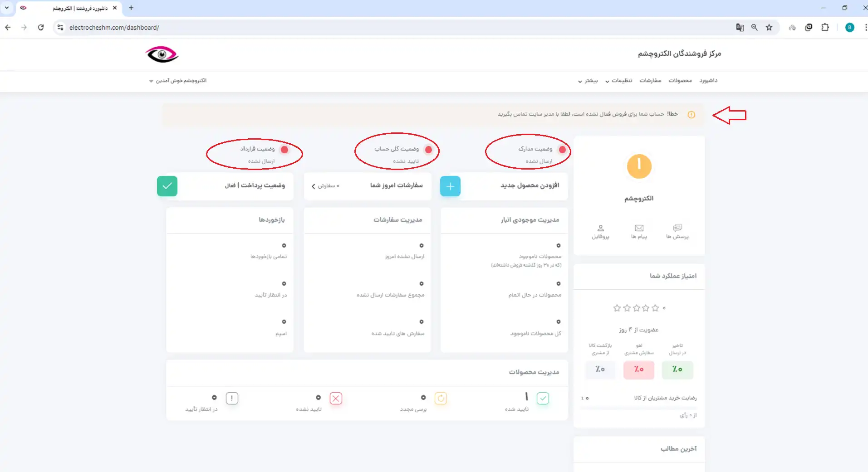Click تمامی بازخوردها entry
Viewport: 868px width, 472px height.
click(269, 257)
